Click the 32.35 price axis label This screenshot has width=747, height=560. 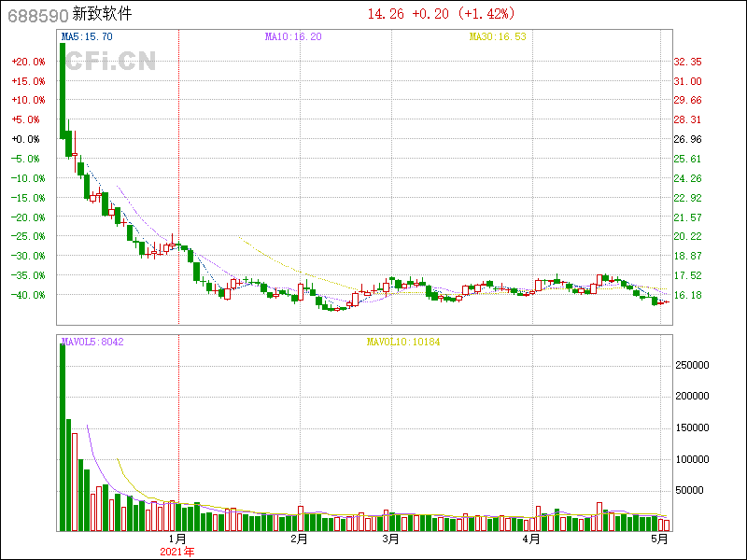687,62
